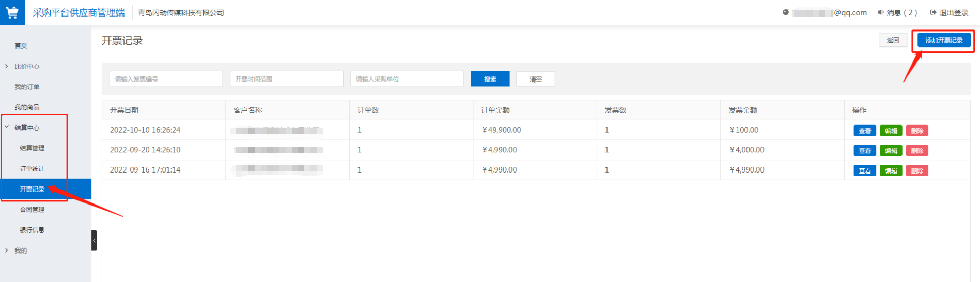Click 退出登录 link
Screen dimensions: 980x282
point(954,13)
